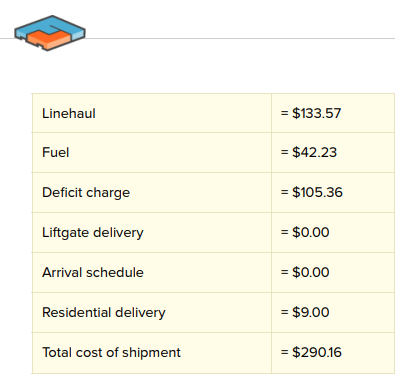404x381 pixels.
Task: Click the Fuel amount $42.23
Action: tap(315, 153)
